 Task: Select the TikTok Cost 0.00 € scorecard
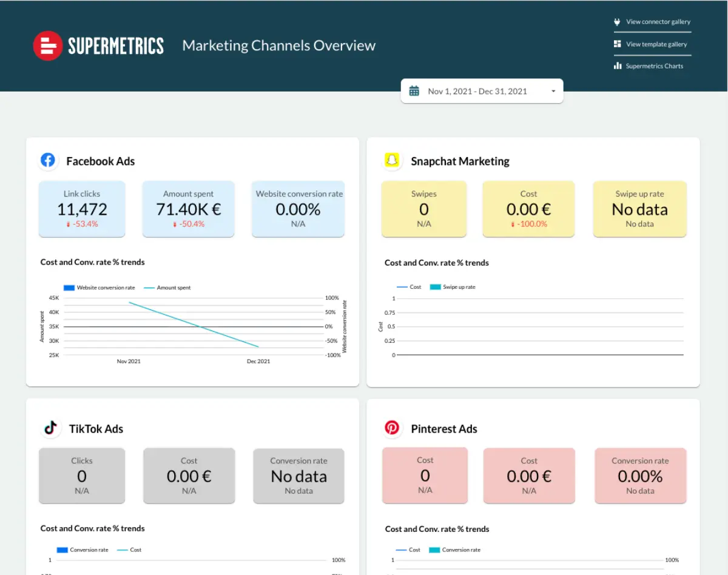189,476
